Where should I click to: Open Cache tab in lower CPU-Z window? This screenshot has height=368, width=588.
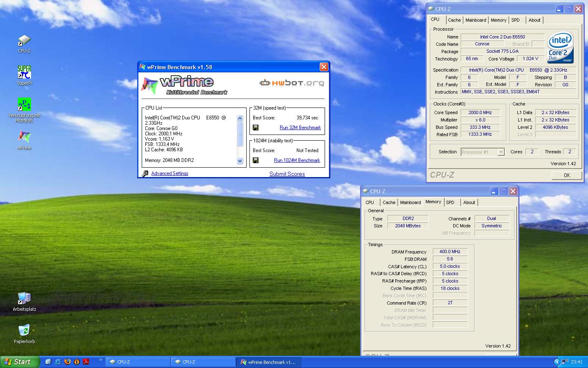(x=389, y=202)
